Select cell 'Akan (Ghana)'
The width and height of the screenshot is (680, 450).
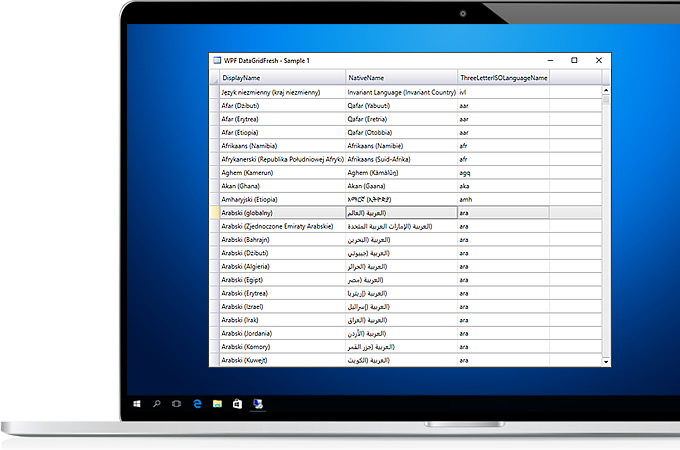tap(282, 186)
